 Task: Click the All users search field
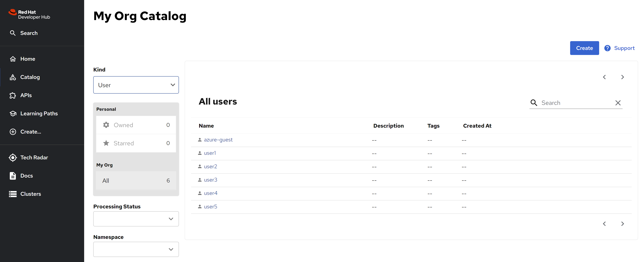576,103
